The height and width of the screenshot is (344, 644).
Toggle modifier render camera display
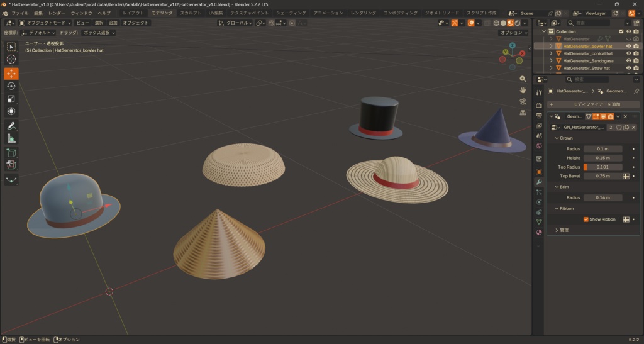coord(610,116)
